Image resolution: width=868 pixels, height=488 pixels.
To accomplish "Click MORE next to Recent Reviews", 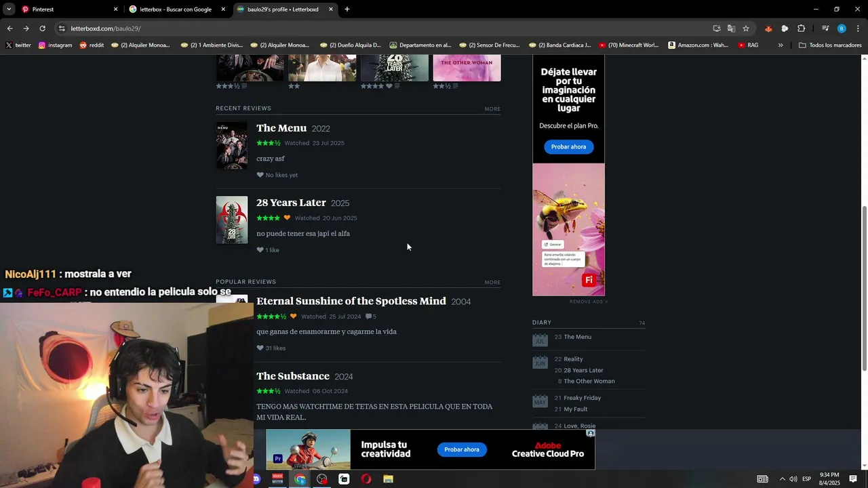I will pos(492,109).
